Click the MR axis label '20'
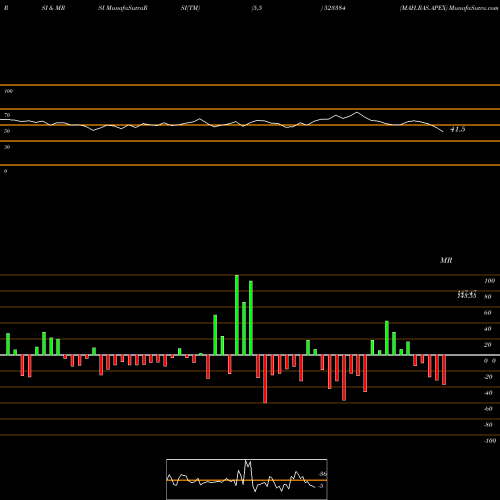This screenshot has height=500, width=500. tap(488, 345)
